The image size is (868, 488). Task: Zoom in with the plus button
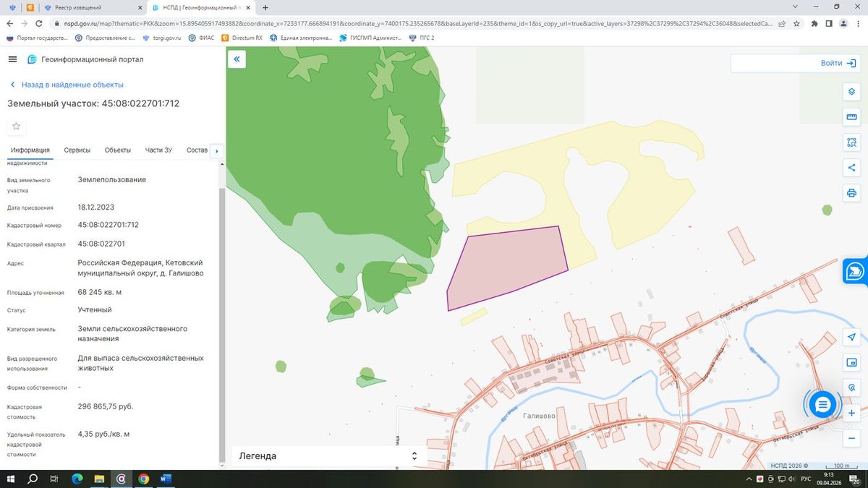(x=851, y=413)
